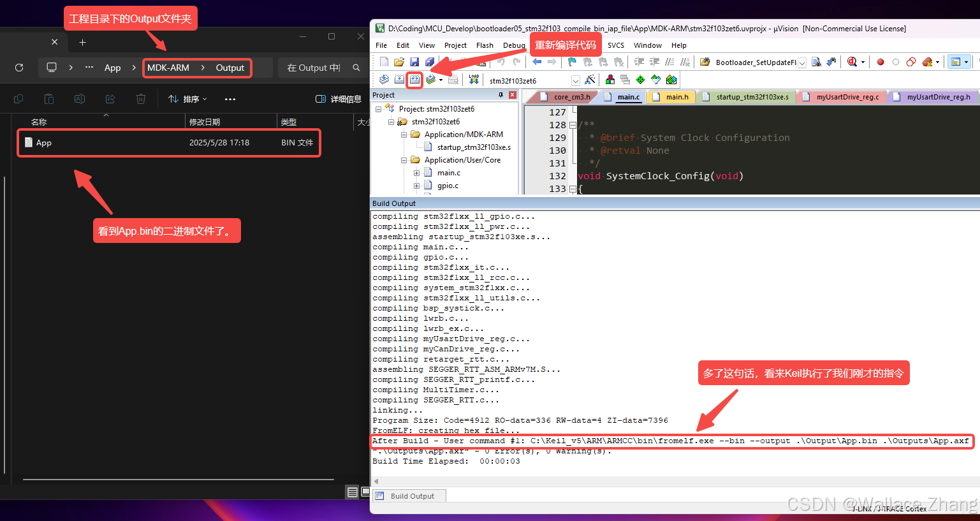Screen dimensions: 980x521
Task: Unindent selected lines icon
Action: tap(654, 62)
